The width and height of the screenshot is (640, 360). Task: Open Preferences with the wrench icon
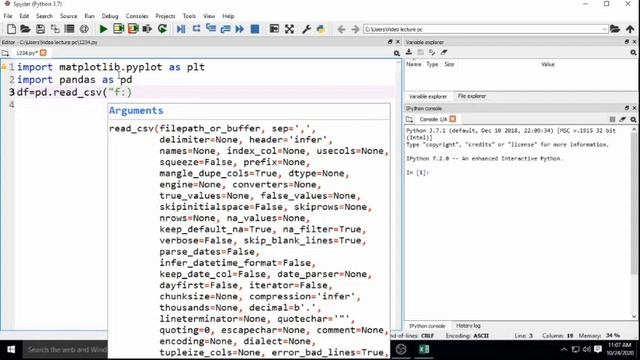(x=306, y=29)
